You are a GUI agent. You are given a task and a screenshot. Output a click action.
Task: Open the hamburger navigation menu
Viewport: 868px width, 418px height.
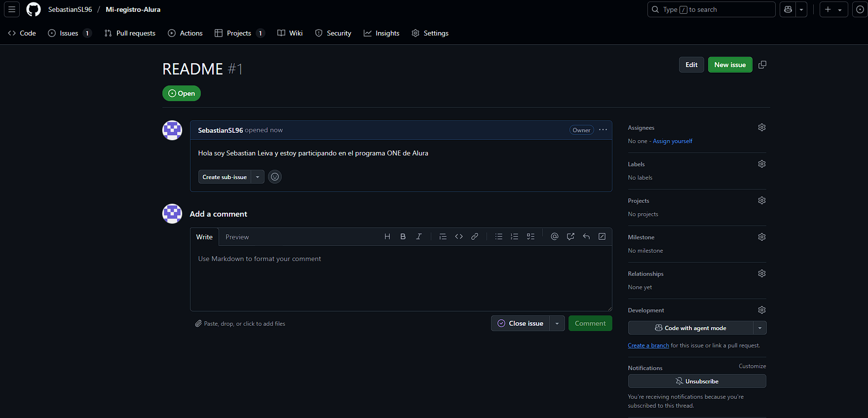12,9
